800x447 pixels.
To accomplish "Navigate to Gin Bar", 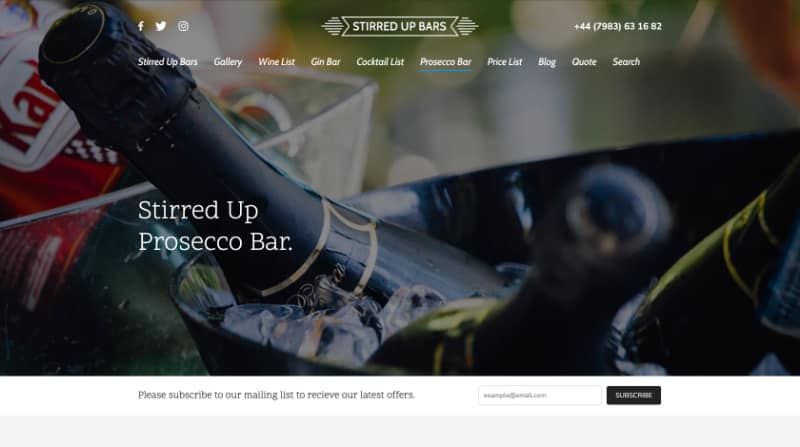I will pyautogui.click(x=326, y=62).
